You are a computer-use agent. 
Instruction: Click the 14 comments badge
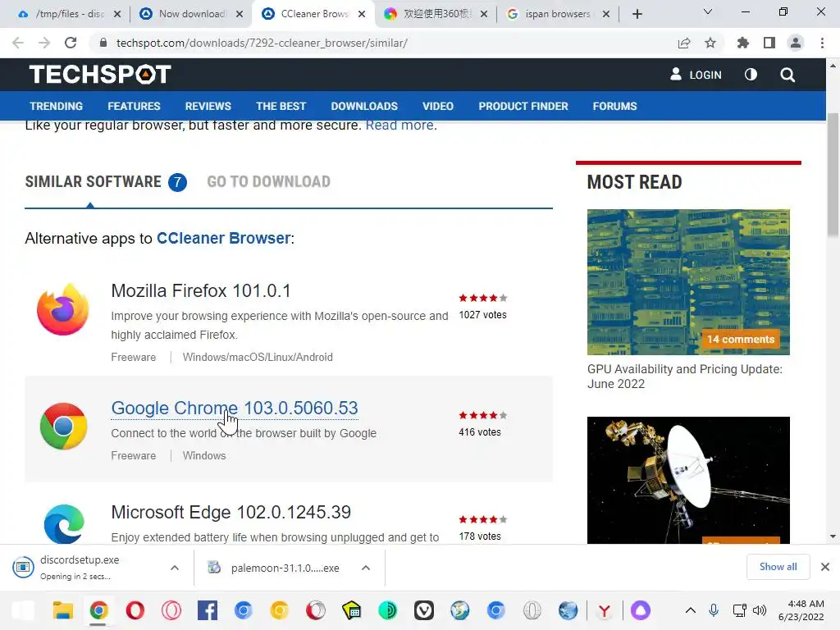(741, 339)
